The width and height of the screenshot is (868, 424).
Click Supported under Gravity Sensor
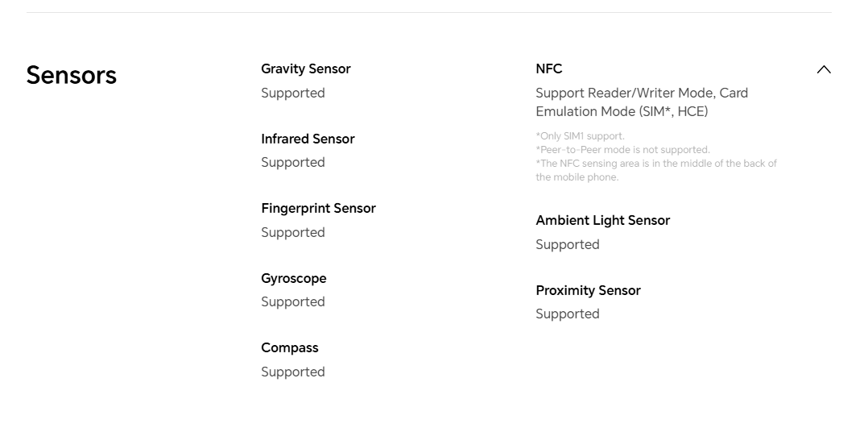(293, 94)
